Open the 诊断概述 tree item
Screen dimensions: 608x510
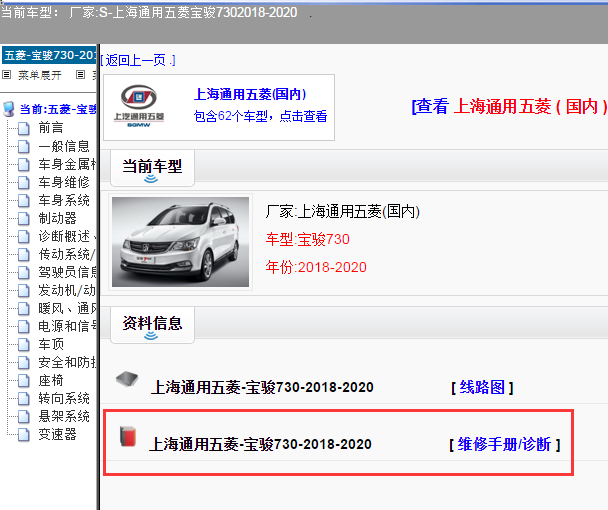(x=67, y=236)
